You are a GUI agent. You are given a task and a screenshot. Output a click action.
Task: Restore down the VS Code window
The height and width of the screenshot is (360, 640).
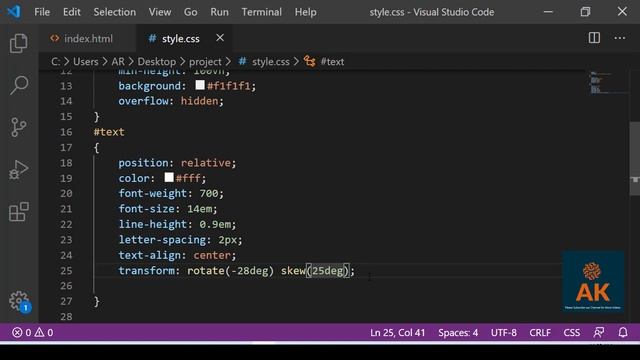click(x=585, y=11)
